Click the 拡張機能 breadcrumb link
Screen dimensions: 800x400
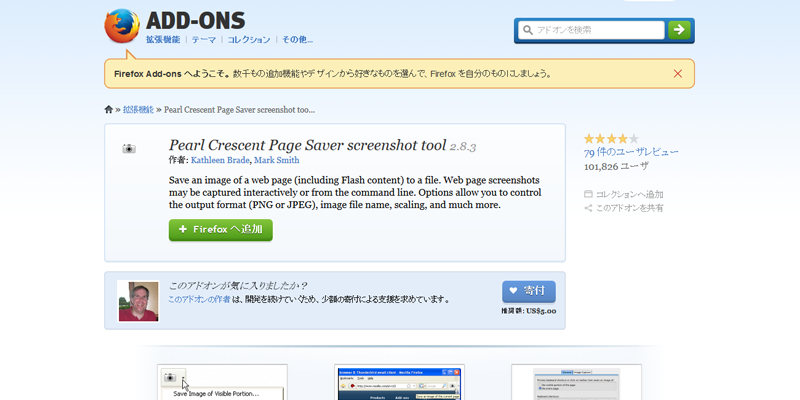[138, 109]
